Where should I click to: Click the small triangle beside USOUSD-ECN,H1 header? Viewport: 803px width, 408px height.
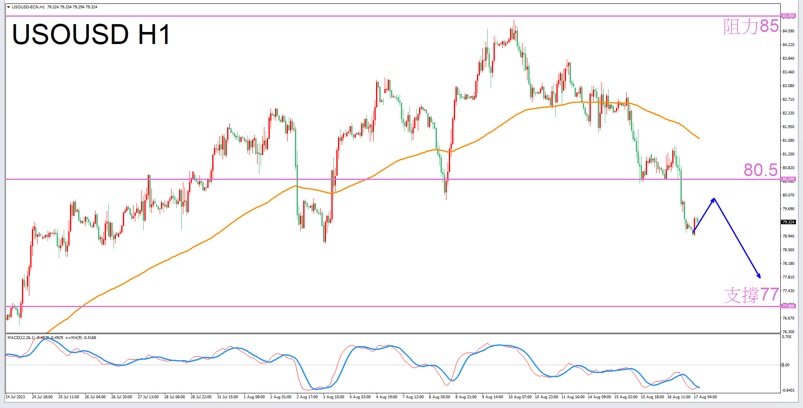click(x=8, y=8)
